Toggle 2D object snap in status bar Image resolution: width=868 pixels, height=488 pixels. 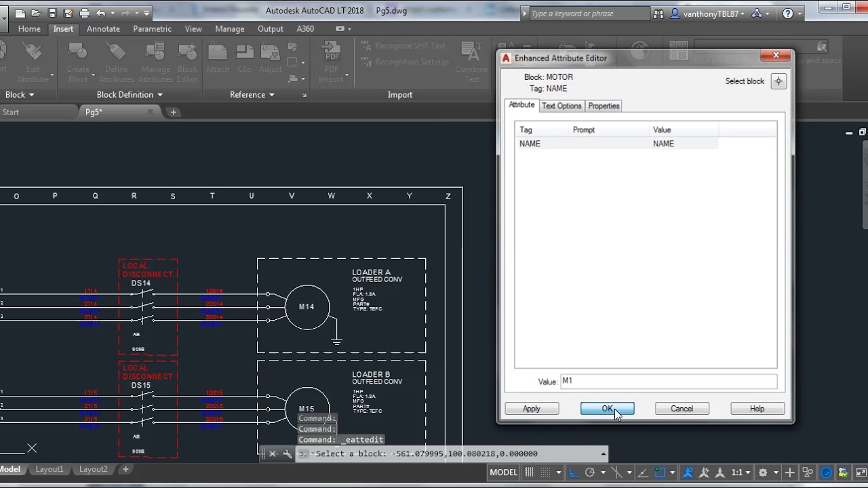point(660,472)
